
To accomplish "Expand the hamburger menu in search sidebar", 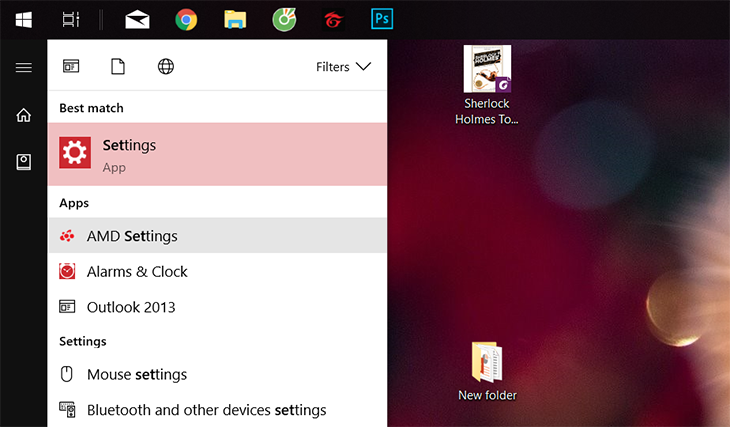I will tap(24, 68).
